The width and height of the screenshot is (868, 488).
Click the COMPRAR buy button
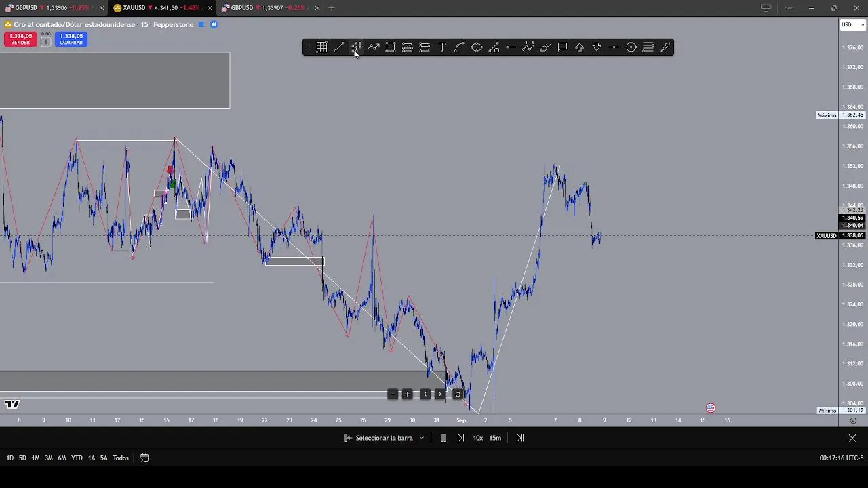(x=71, y=39)
